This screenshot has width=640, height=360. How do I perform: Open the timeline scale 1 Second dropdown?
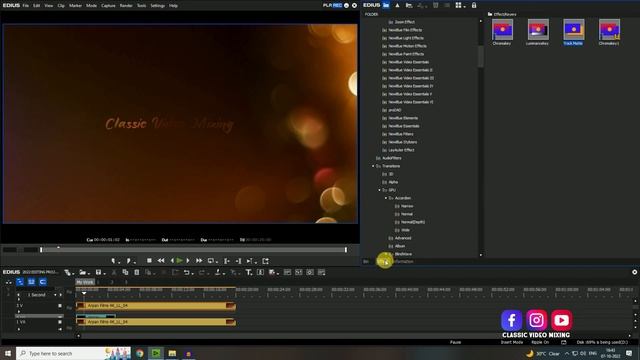click(x=56, y=295)
